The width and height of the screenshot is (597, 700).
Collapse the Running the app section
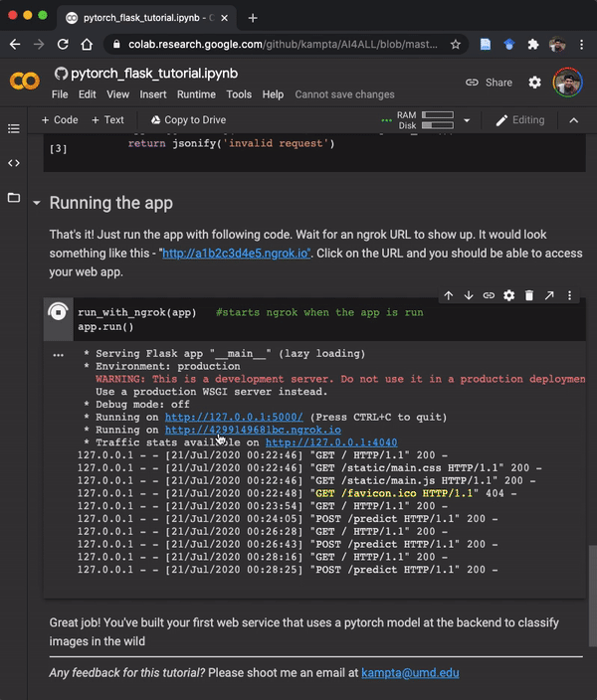(37, 203)
